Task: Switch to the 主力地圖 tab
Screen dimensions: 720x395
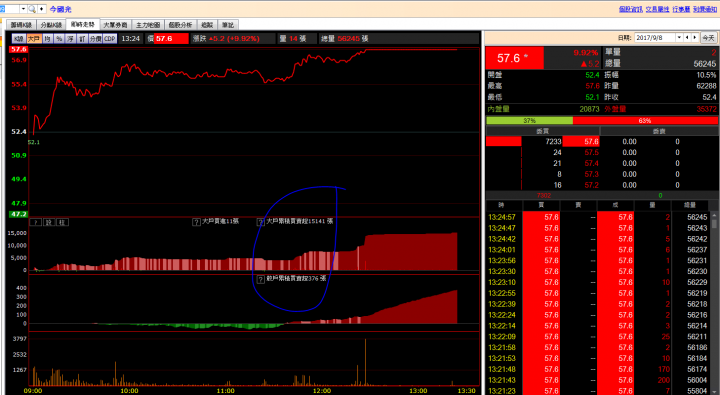Action: (148, 25)
